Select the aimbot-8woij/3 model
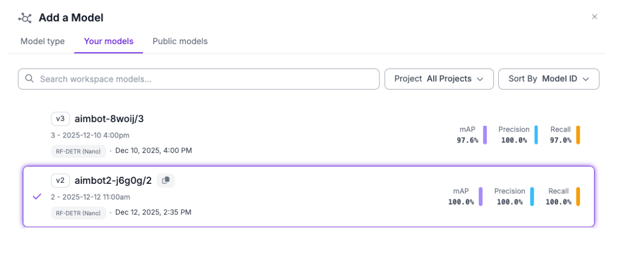The image size is (644, 255). tap(109, 119)
